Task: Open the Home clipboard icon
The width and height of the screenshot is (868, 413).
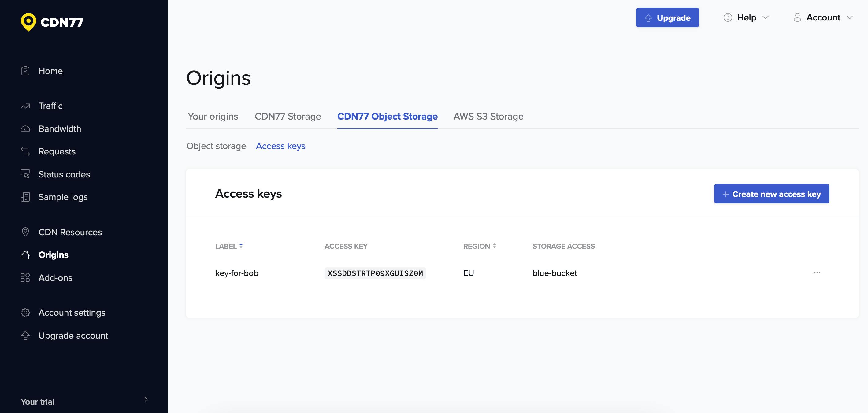Action: click(25, 71)
